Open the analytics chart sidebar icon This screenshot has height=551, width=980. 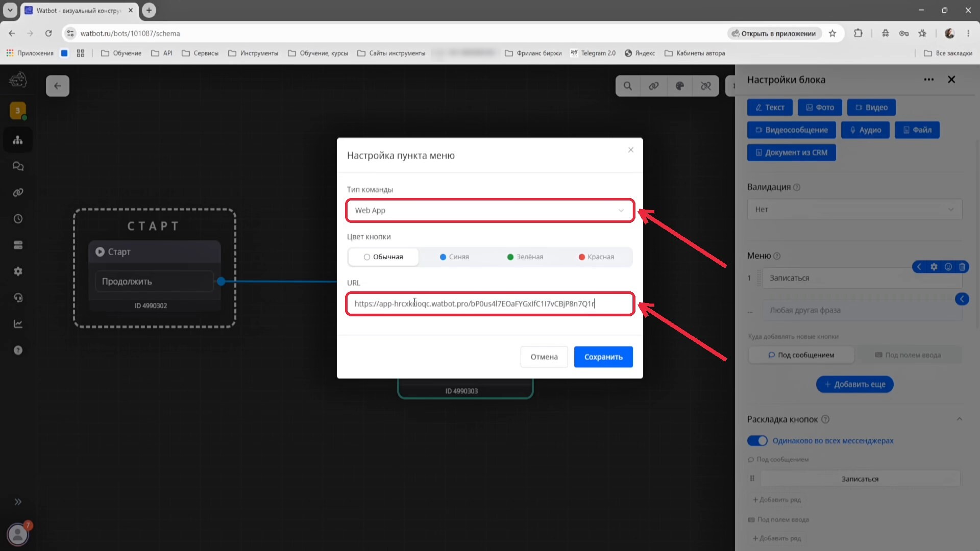18,324
